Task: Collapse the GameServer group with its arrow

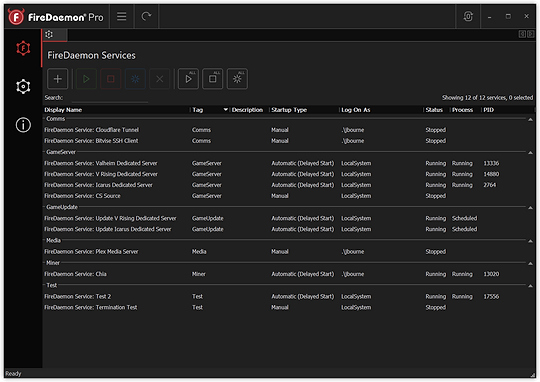Action: [x=530, y=153]
